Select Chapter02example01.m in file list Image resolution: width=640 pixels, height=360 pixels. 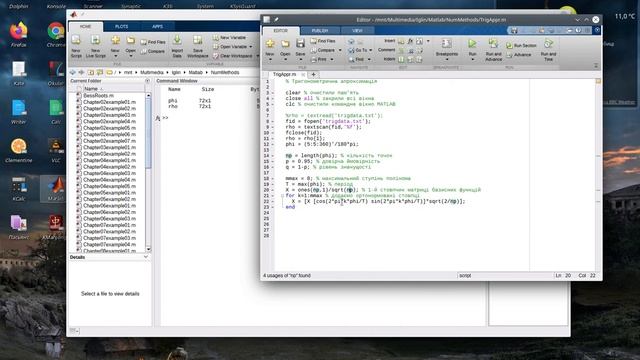109,102
